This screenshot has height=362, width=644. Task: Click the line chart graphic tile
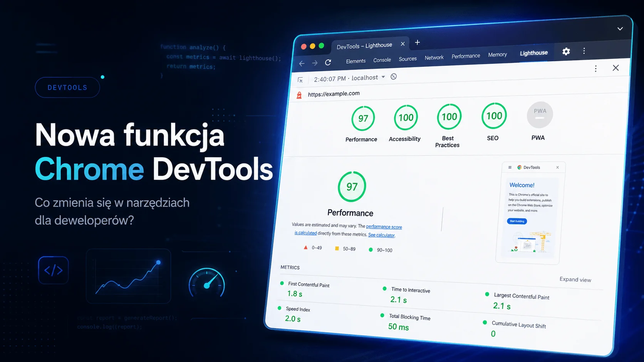[128, 276]
